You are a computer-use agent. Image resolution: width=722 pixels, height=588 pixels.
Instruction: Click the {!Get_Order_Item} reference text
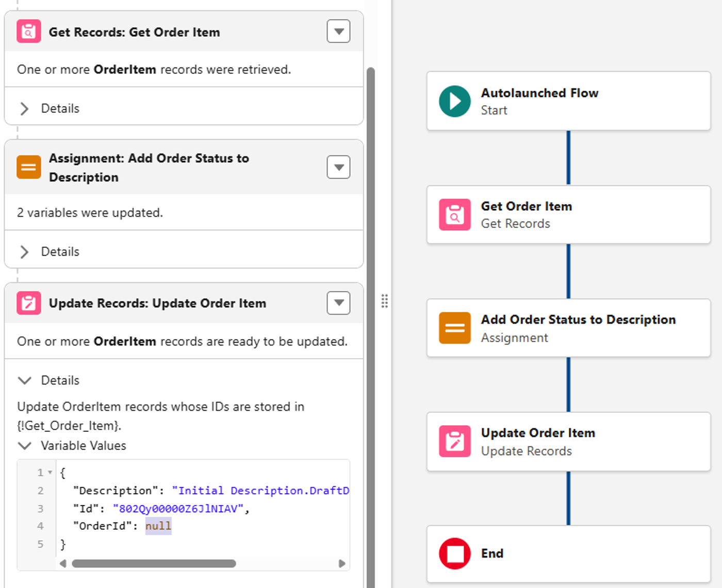69,426
